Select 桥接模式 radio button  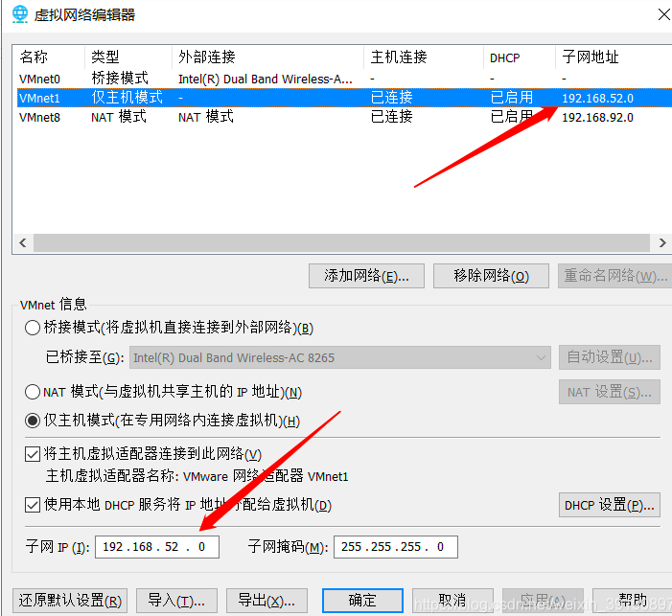pos(33,328)
